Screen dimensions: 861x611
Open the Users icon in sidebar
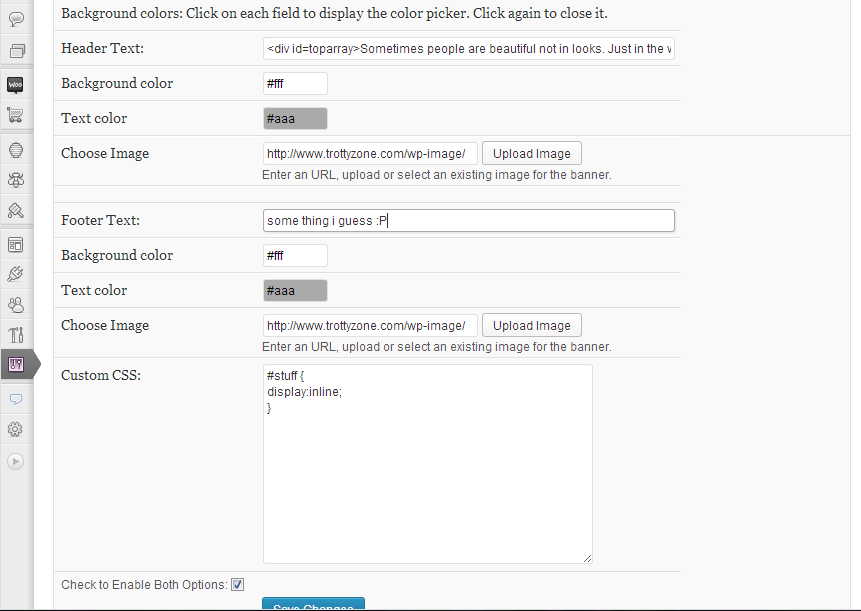click(16, 305)
